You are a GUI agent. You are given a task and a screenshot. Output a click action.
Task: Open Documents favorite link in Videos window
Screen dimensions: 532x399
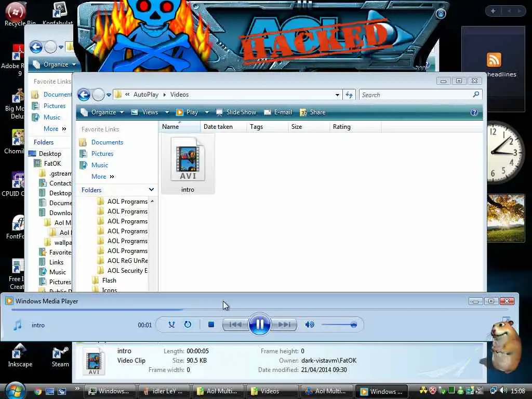point(107,142)
